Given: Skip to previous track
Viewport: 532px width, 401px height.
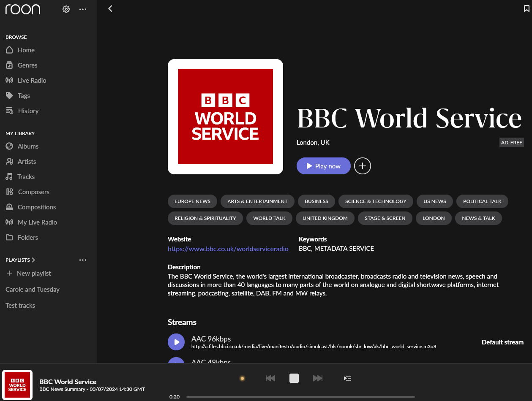Looking at the screenshot, I should coord(270,378).
